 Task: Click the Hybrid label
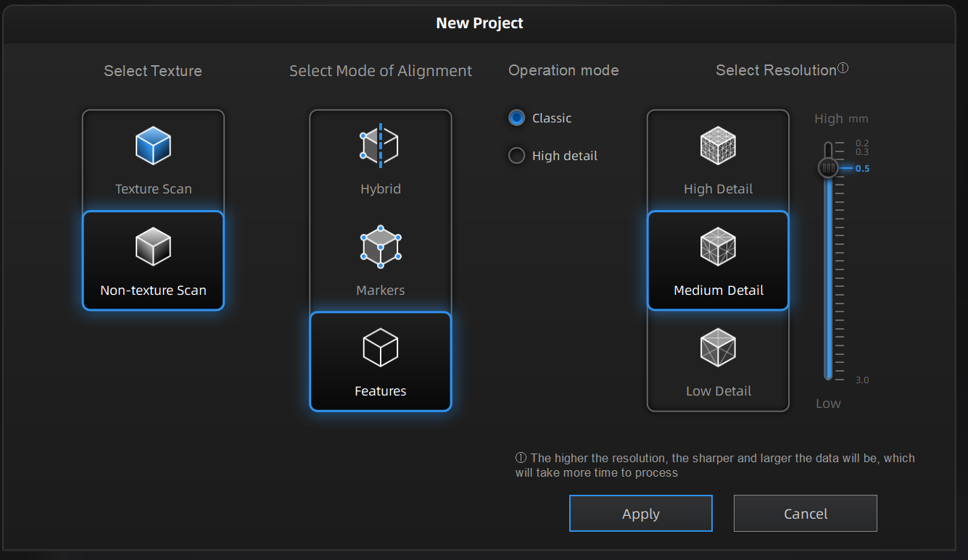[x=381, y=189]
